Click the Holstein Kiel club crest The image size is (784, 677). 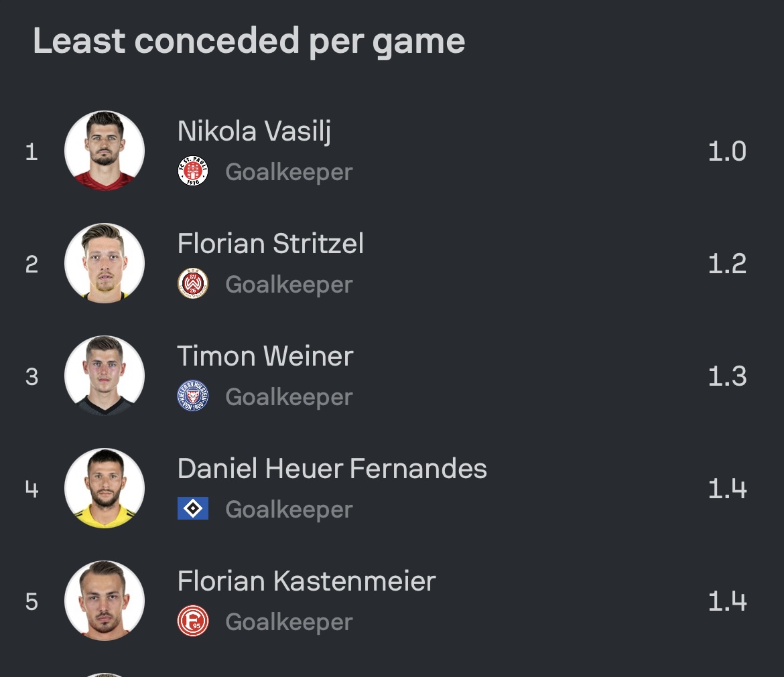pyautogui.click(x=193, y=396)
